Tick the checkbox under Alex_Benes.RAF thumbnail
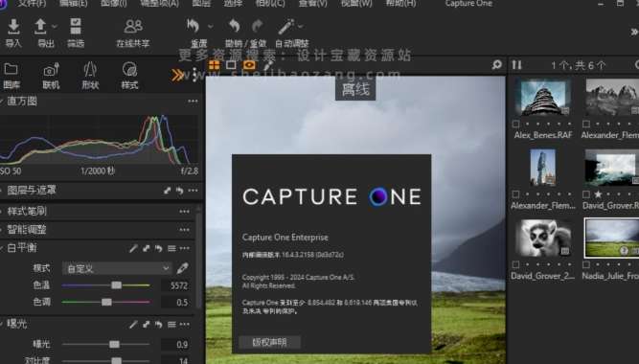Image resolution: width=639 pixels, height=364 pixels. [516, 124]
